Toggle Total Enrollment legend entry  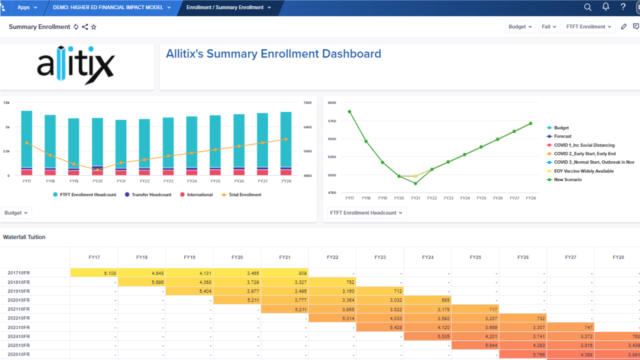(241, 195)
